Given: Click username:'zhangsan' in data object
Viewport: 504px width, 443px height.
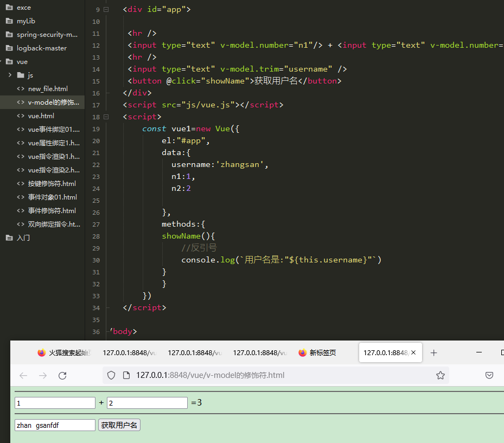Looking at the screenshot, I should (220, 164).
